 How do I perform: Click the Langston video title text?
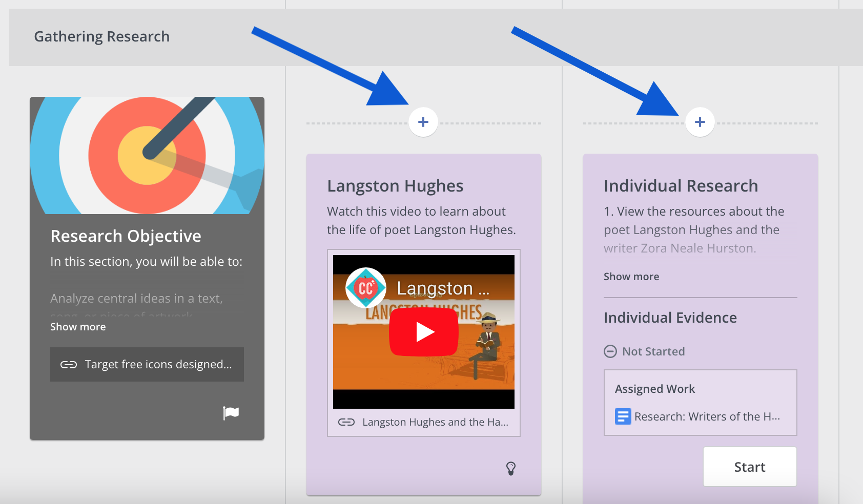pyautogui.click(x=443, y=288)
